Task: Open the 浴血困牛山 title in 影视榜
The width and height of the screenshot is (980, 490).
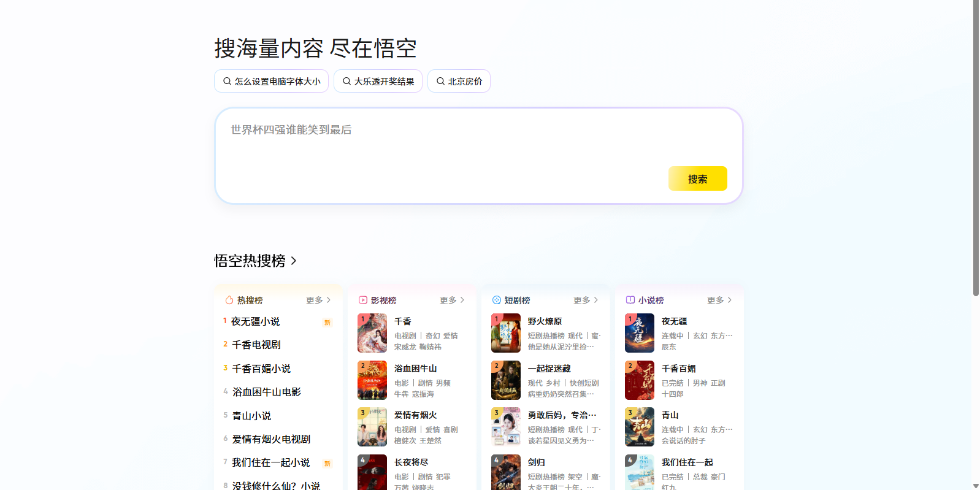Action: pyautogui.click(x=415, y=369)
